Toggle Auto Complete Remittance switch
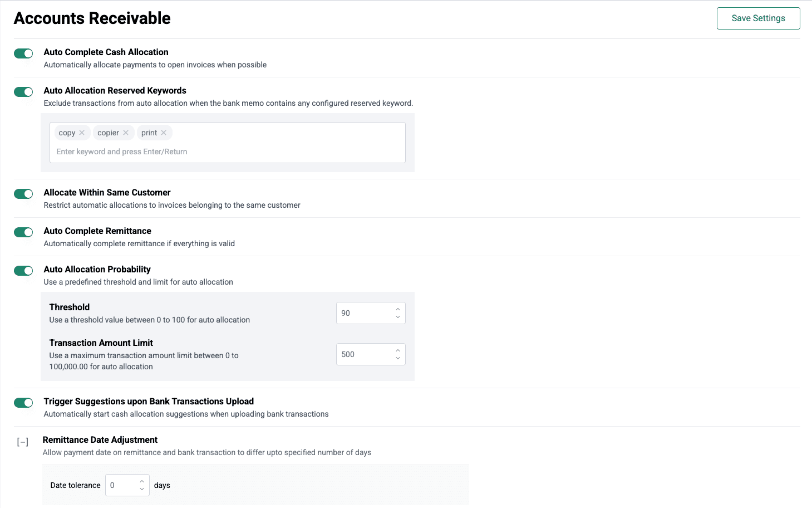This screenshot has height=508, width=812. click(x=23, y=232)
